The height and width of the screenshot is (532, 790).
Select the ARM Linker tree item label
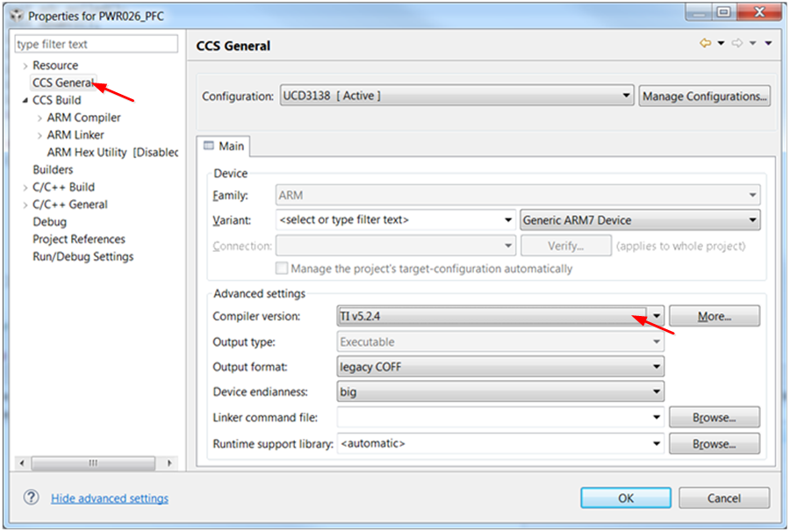click(x=75, y=135)
